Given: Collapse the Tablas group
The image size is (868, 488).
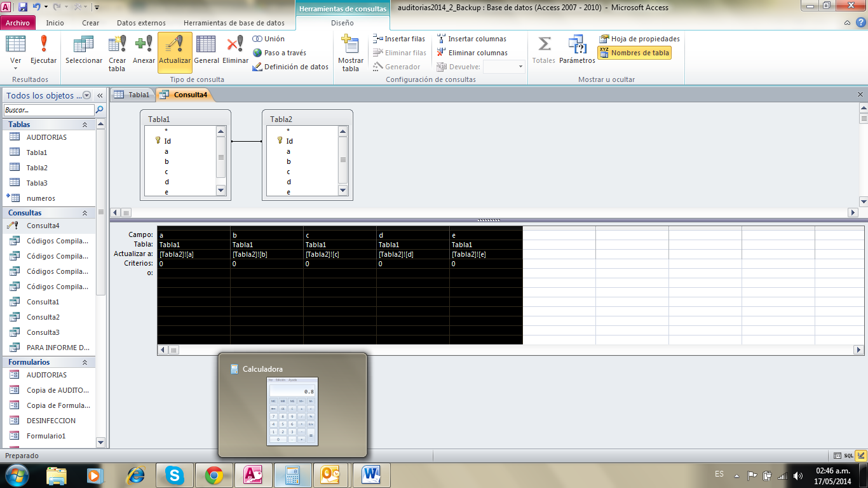Looking at the screenshot, I should 85,125.
